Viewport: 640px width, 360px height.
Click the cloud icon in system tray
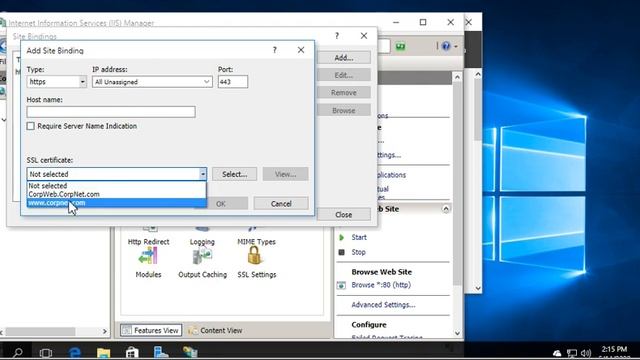[x=557, y=353]
